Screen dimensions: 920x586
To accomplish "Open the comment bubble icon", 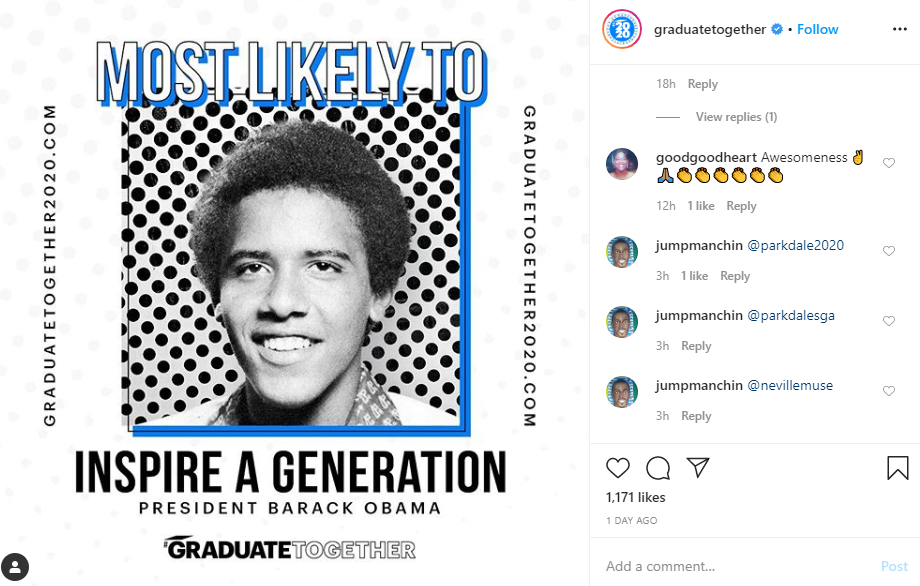I will pyautogui.click(x=657, y=468).
